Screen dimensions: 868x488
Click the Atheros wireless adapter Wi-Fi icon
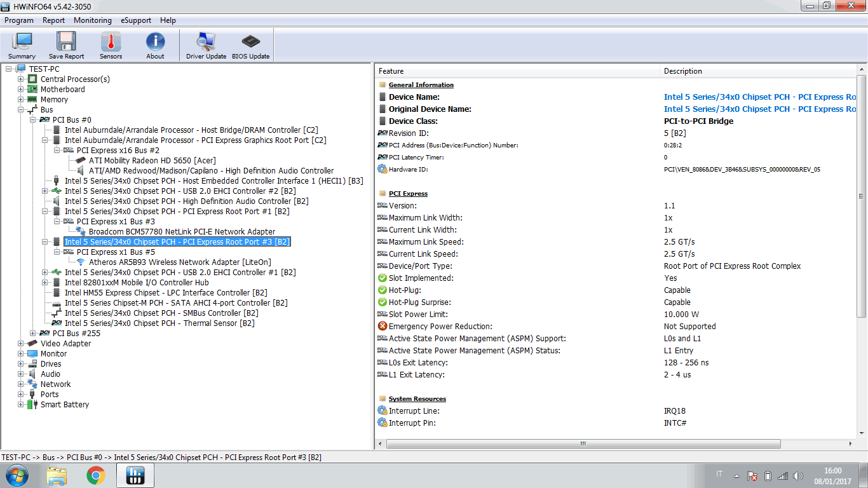[x=81, y=262]
